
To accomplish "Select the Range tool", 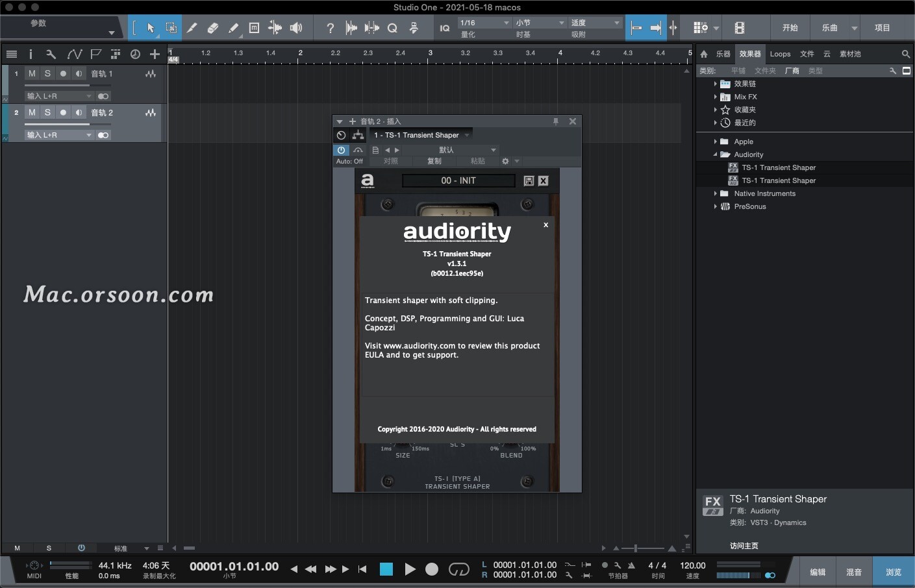I will click(171, 28).
